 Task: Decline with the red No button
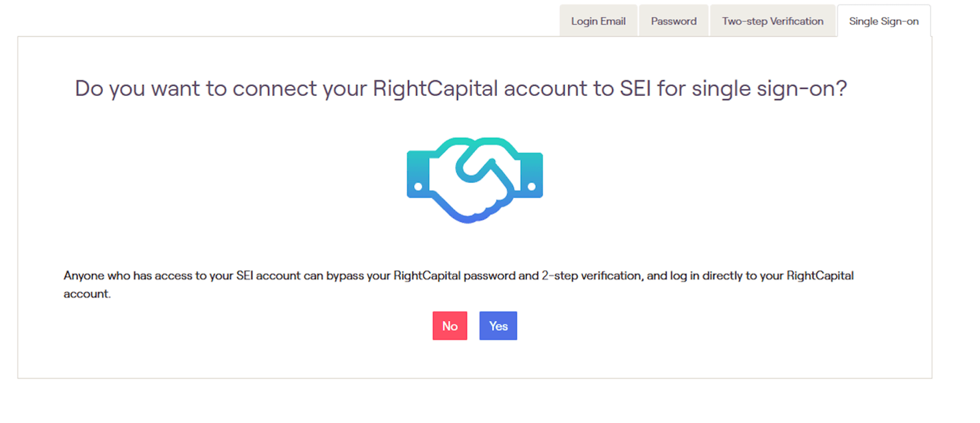(450, 326)
